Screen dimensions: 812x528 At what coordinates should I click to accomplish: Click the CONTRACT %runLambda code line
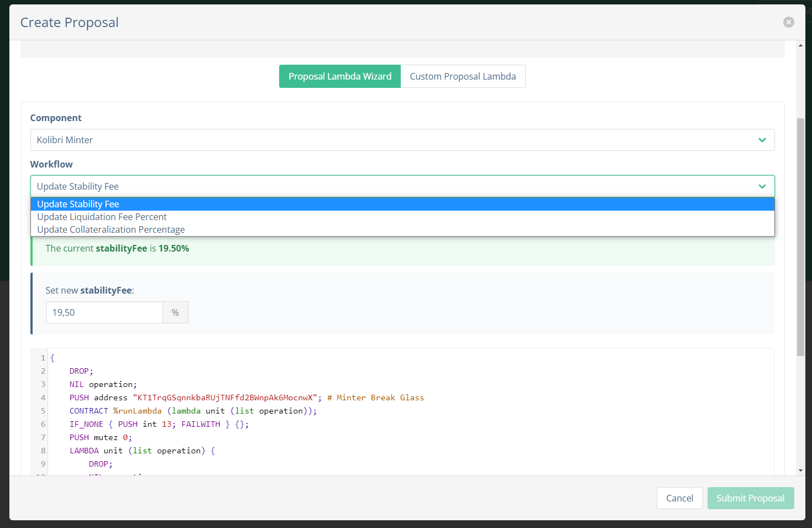pos(193,411)
